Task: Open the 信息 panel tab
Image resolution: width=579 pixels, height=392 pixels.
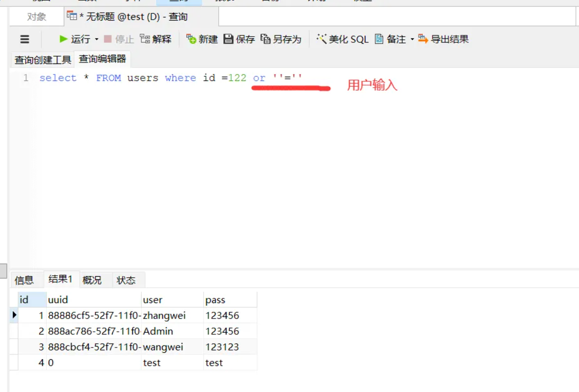Action: (24, 280)
